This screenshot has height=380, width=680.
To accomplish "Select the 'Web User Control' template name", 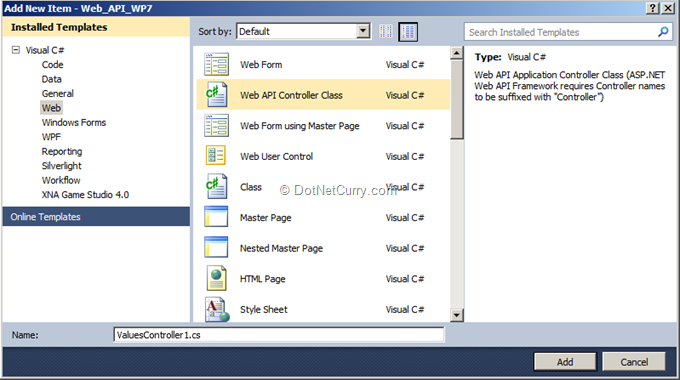I will click(277, 156).
